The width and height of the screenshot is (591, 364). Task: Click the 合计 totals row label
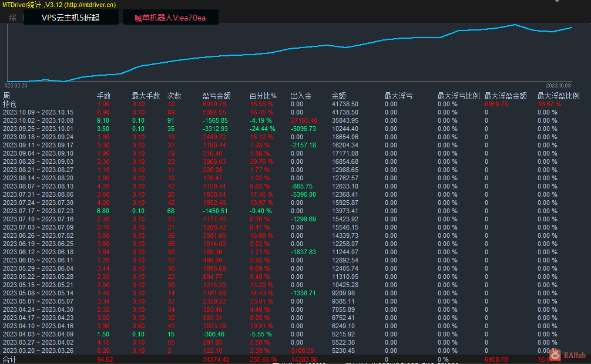[x=10, y=359]
